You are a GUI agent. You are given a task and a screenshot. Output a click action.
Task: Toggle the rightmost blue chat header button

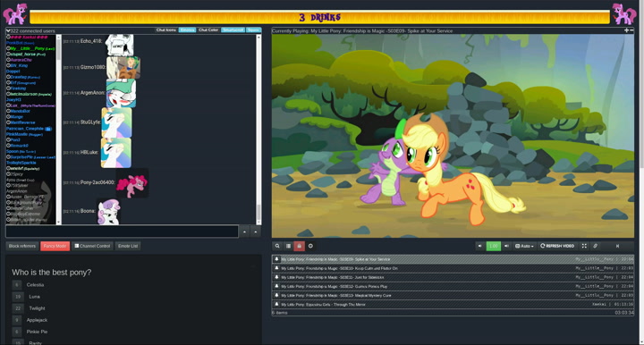click(253, 30)
